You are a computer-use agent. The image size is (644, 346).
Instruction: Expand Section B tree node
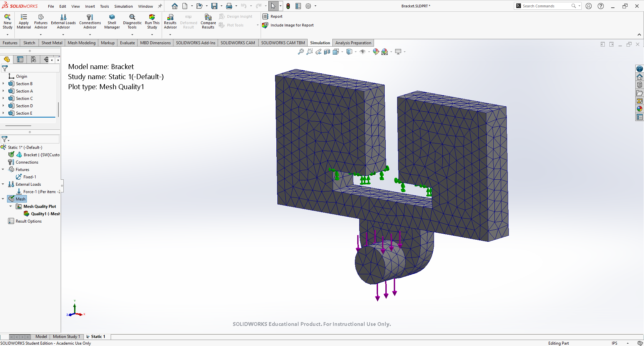tap(3, 84)
